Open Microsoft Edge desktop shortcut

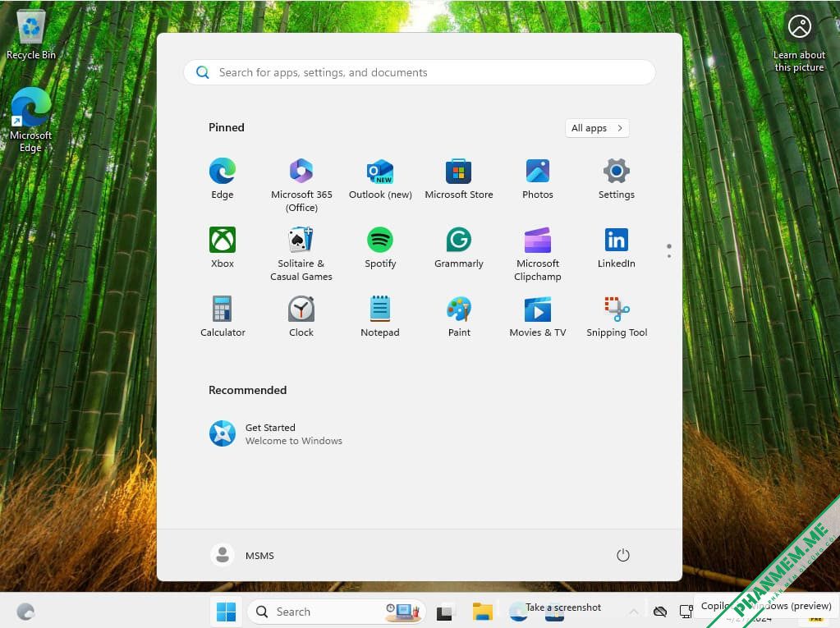(30, 121)
